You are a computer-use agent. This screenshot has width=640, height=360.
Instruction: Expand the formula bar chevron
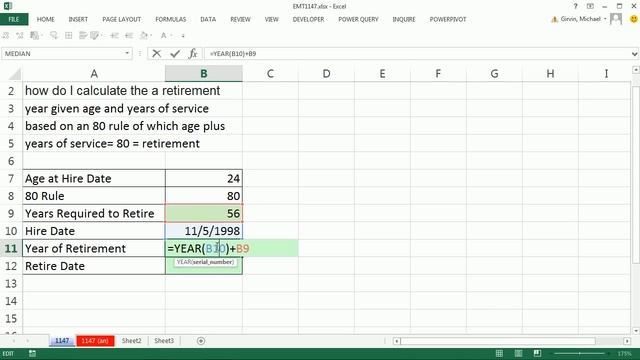tap(634, 53)
